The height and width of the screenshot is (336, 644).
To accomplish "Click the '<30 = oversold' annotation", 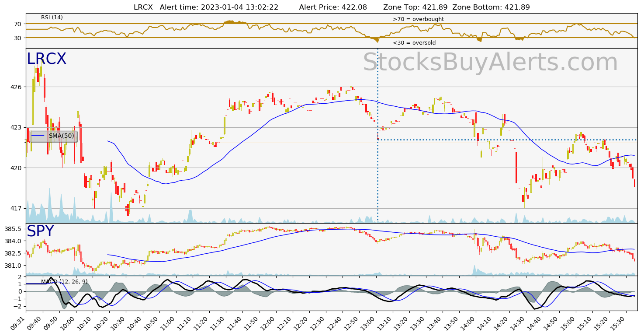I will click(x=414, y=43).
